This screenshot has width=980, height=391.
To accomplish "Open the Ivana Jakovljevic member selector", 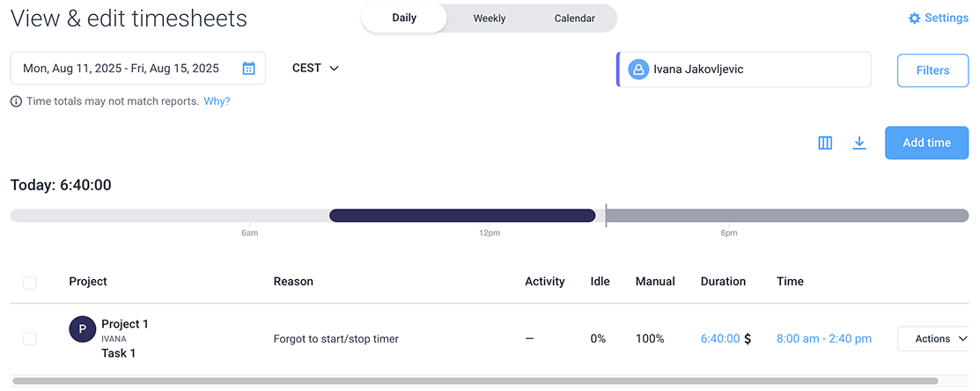I will [x=744, y=69].
